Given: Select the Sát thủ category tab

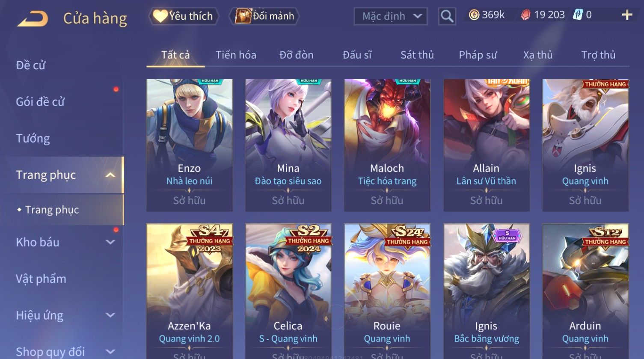Looking at the screenshot, I should [x=417, y=55].
